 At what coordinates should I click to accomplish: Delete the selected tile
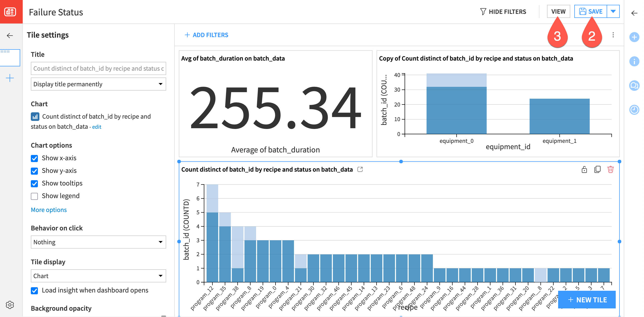(x=611, y=169)
